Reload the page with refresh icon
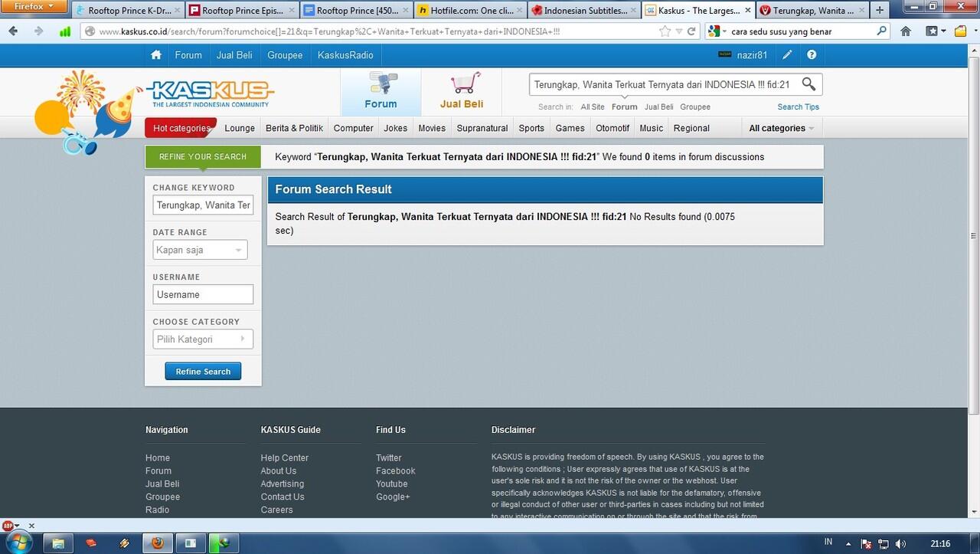 pos(691,31)
